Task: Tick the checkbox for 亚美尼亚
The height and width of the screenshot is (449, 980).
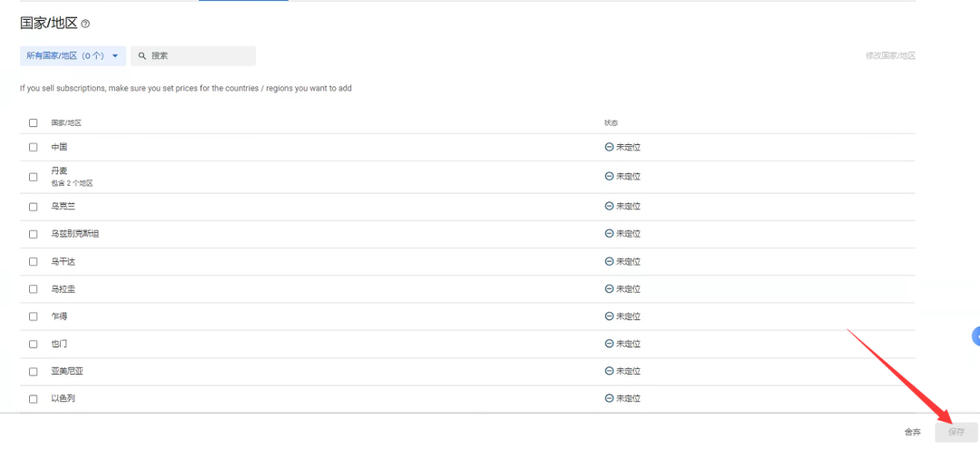Action: pyautogui.click(x=34, y=372)
